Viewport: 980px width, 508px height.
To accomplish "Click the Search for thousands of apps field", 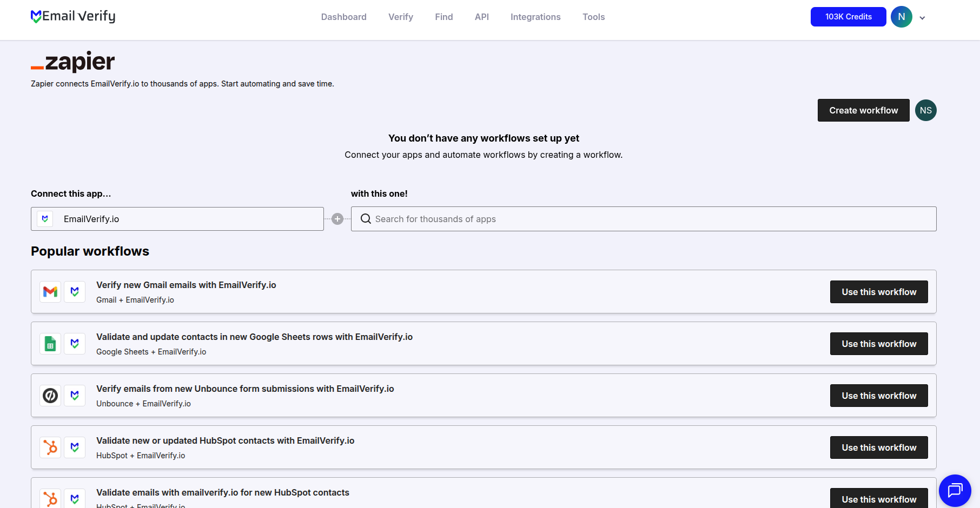I will click(x=644, y=219).
